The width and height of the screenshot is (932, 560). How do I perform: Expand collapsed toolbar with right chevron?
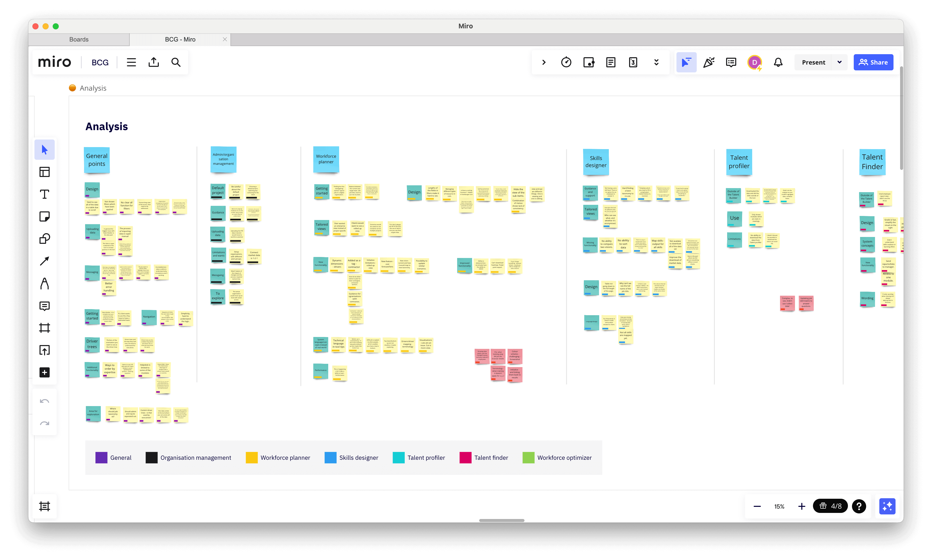tap(543, 62)
